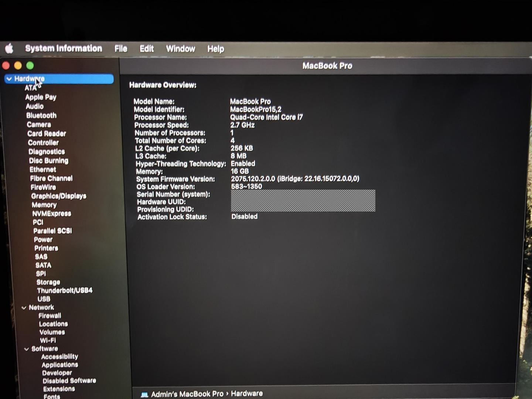532x399 pixels.
Task: Click the laptop icon in path bar
Action: click(144, 394)
